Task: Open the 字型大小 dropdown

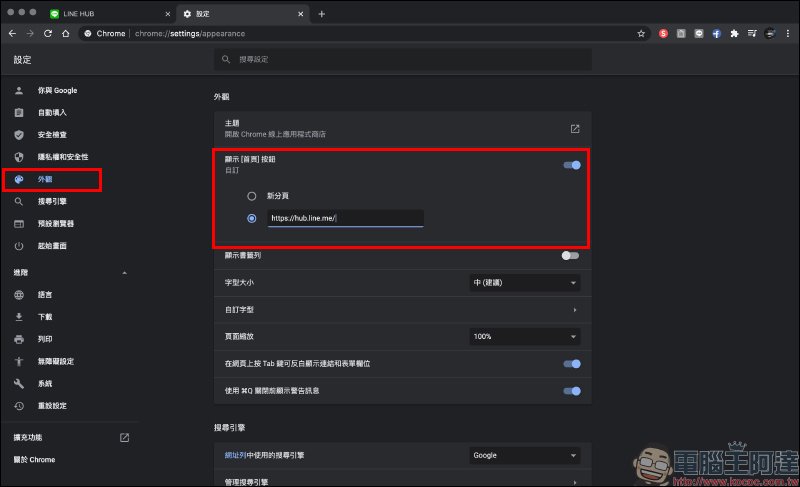Action: 524,283
